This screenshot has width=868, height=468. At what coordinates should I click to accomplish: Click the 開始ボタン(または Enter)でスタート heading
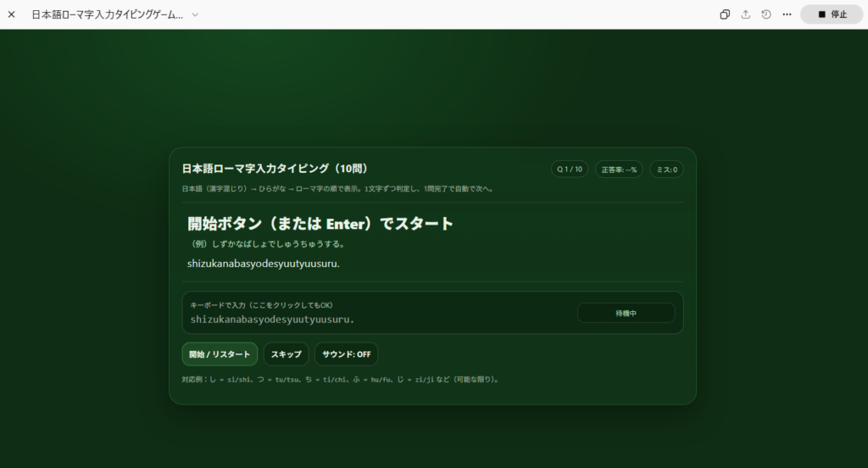(320, 224)
